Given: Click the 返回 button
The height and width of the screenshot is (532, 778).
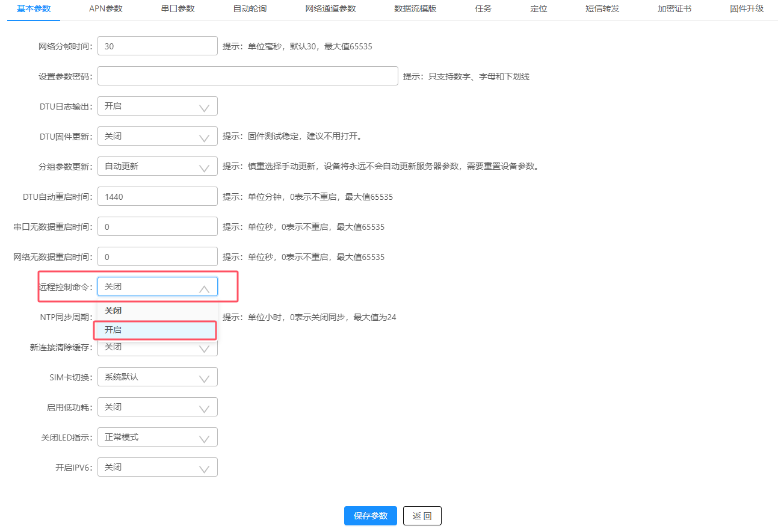Looking at the screenshot, I should tap(422, 516).
